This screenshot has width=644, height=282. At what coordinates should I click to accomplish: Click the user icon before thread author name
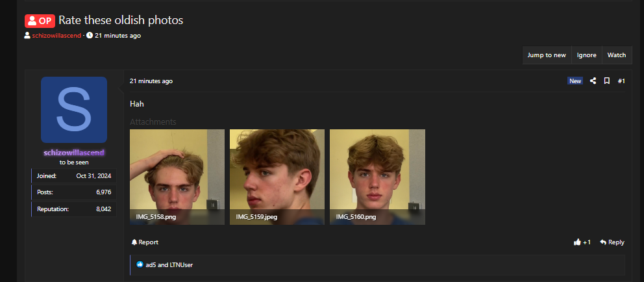(27, 35)
